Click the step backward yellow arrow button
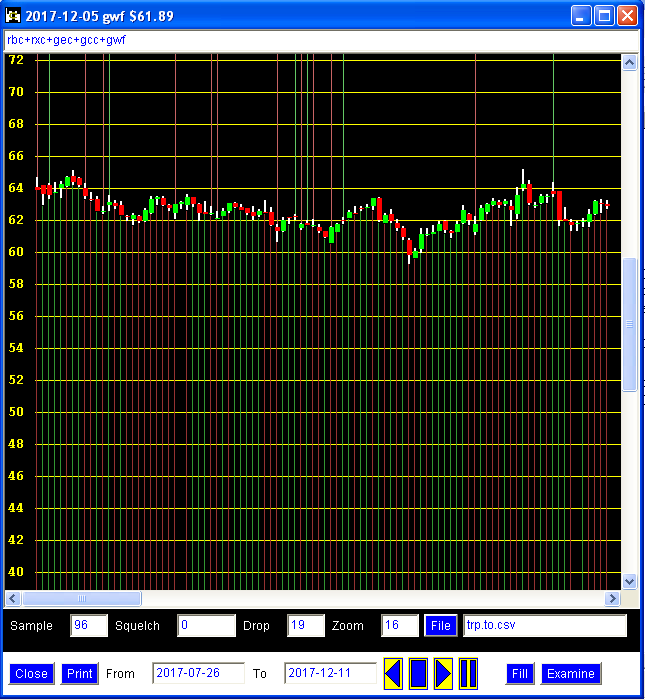This screenshot has width=645, height=700. point(393,673)
